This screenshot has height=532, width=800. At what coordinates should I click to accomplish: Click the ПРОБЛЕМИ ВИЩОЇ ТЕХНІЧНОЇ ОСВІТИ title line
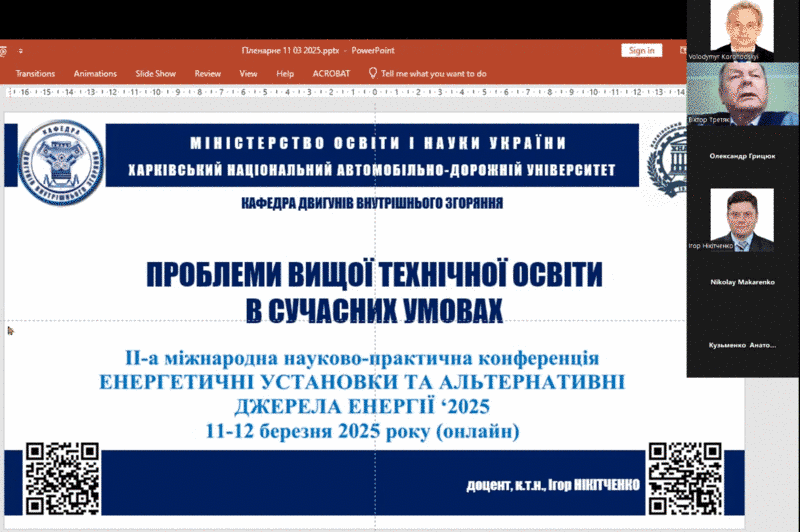click(374, 274)
